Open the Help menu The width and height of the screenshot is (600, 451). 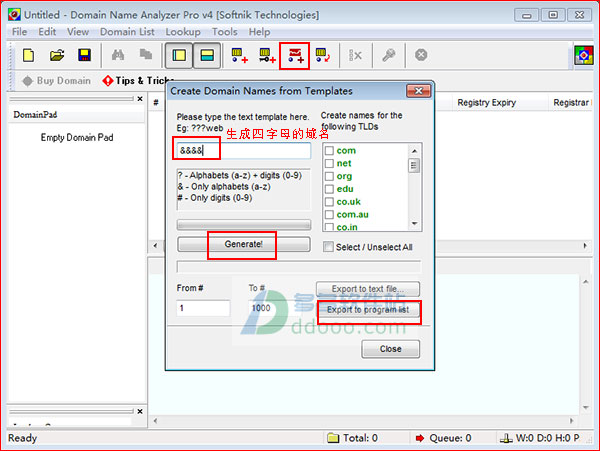[259, 32]
